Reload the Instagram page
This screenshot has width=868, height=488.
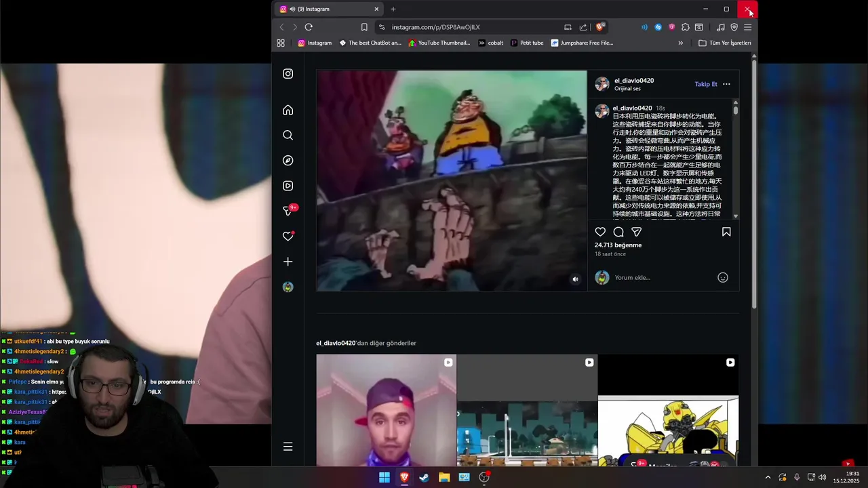309,27
